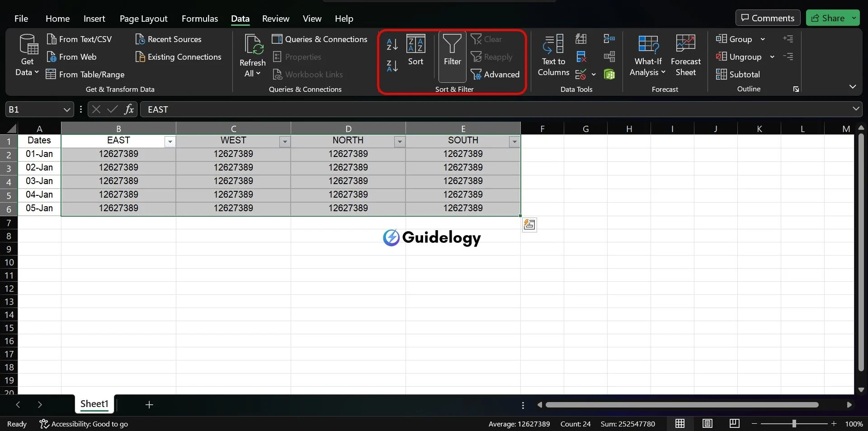Open the Outline dialog launcher
Viewport: 868px width, 431px height.
tap(796, 89)
